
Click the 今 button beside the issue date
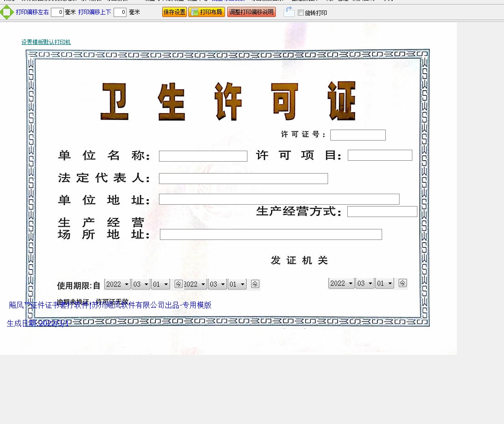click(x=402, y=283)
